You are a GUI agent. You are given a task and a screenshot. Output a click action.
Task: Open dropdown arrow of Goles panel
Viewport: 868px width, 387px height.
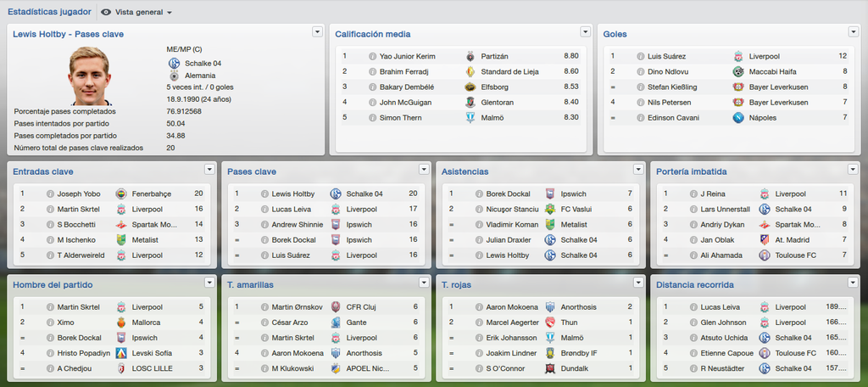[854, 31]
